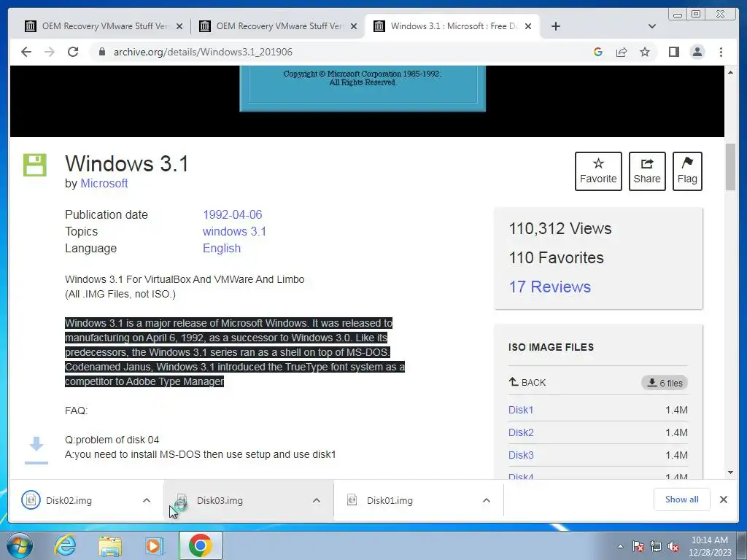Reload the archive.org page
The height and width of the screenshot is (560, 747).
(73, 52)
